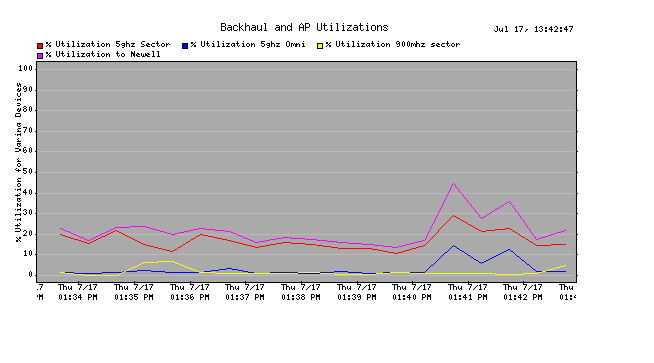Select the '% Utilization 5ghz Omni' legend label
This screenshot has width=654, height=363.
point(248,44)
